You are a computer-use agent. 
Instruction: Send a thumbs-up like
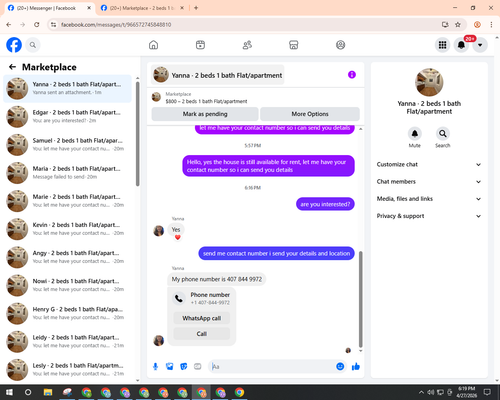point(356,367)
